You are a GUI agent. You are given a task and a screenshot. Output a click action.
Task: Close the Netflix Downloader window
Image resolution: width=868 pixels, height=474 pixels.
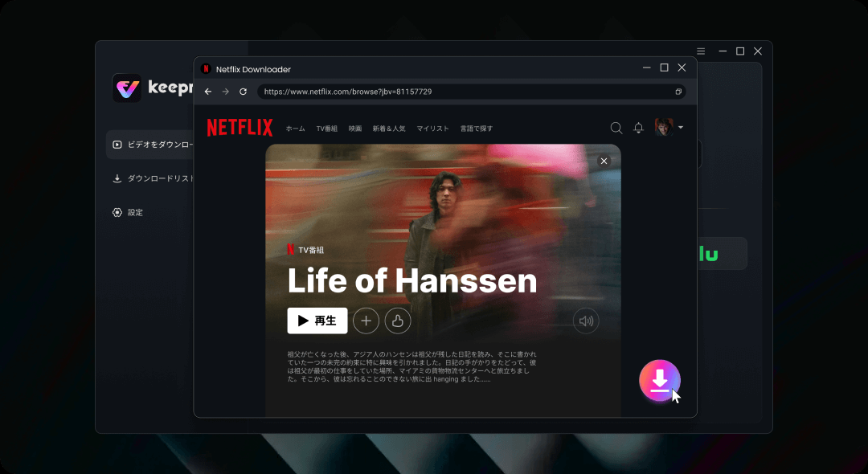click(x=682, y=67)
